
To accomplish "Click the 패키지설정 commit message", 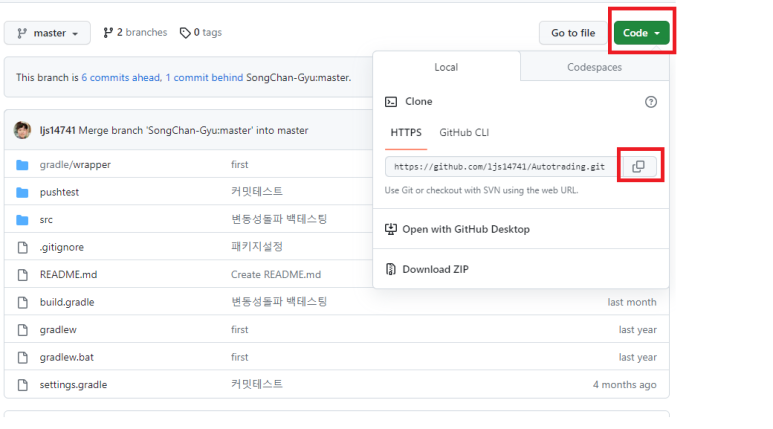I will 257,247.
